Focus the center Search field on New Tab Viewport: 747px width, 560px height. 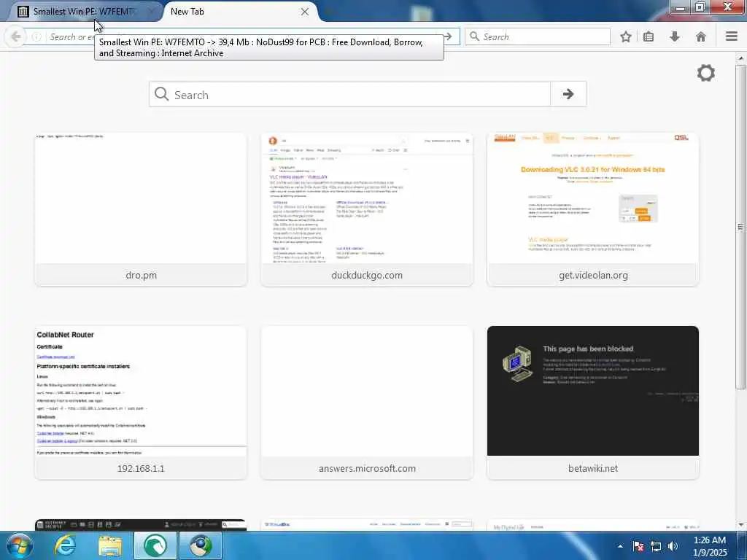pos(350,94)
